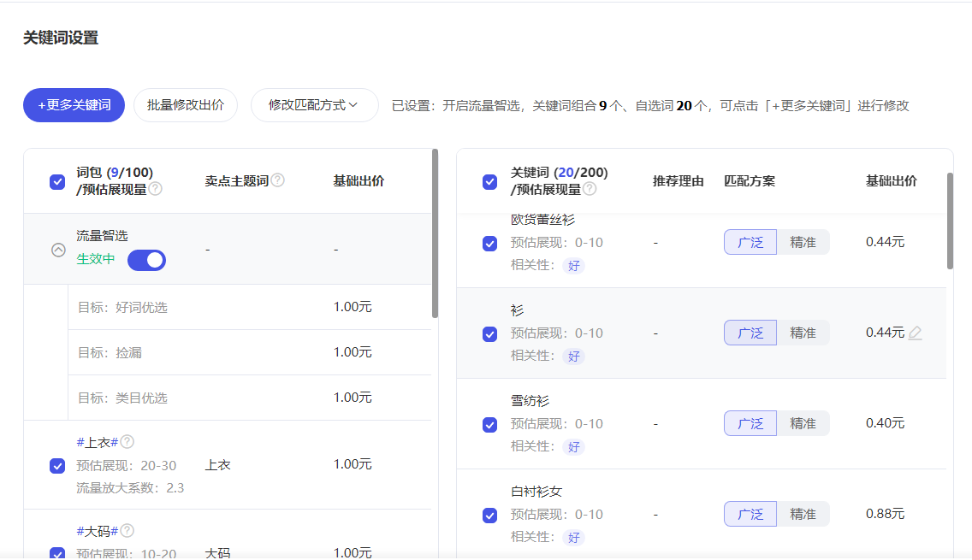
Task: Uncheck the 欧货蕾丝衫 keyword checkbox
Action: (x=489, y=243)
